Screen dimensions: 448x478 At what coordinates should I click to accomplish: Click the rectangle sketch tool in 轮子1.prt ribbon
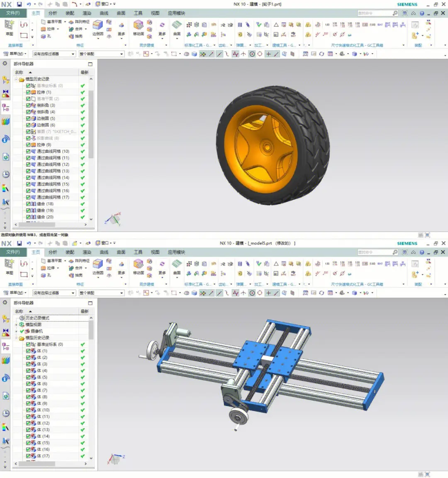pos(24,36)
